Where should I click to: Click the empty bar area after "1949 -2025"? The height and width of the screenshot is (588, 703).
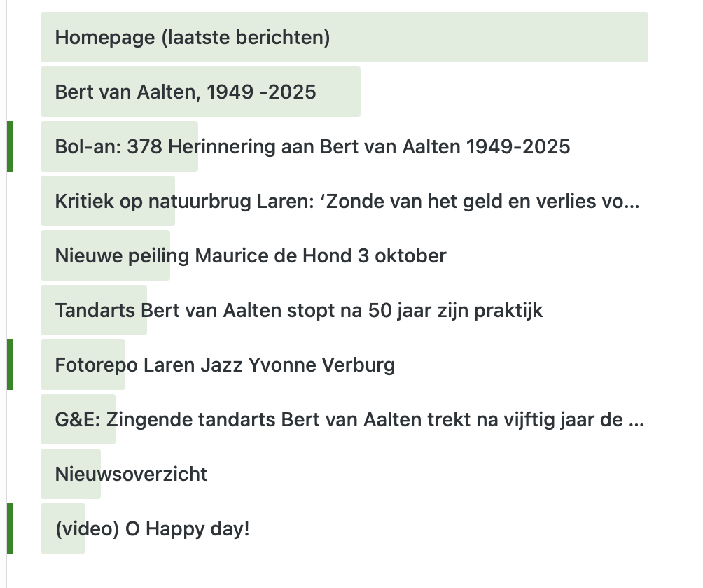pyautogui.click(x=340, y=92)
